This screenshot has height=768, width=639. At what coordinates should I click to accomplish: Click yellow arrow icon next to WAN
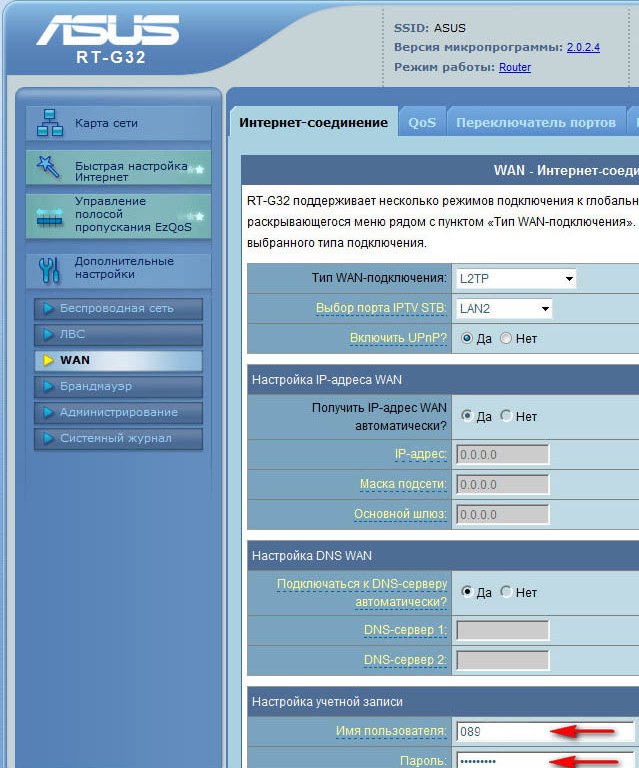point(48,360)
